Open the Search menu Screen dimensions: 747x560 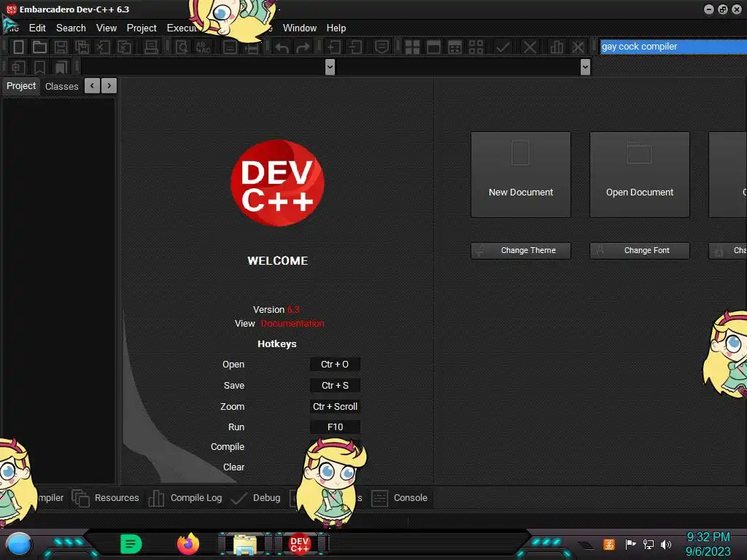(x=71, y=28)
